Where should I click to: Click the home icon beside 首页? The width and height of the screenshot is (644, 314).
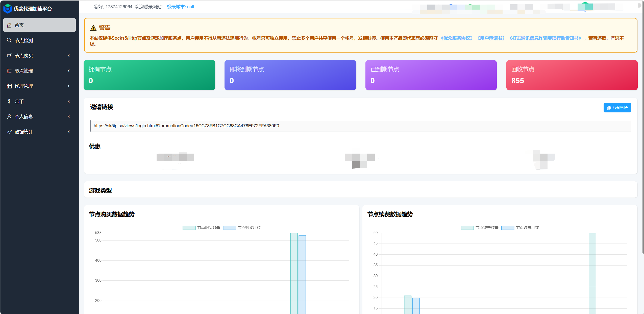pos(9,25)
